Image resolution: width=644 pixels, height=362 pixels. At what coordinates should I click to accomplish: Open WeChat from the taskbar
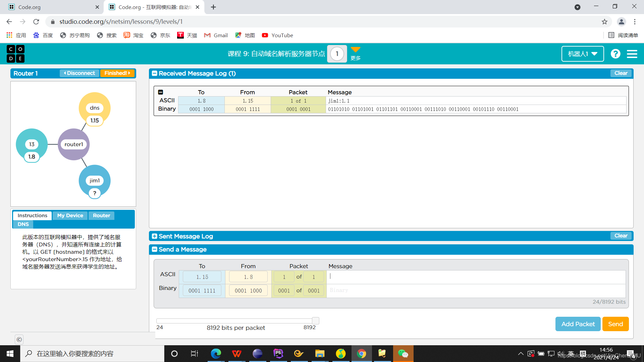click(x=403, y=354)
